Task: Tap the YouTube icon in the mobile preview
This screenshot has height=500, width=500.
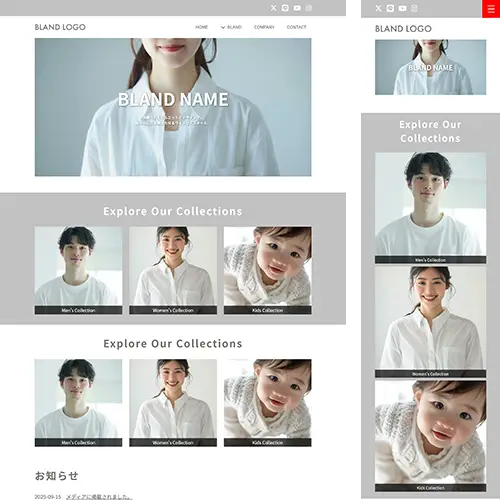Action: tap(402, 8)
